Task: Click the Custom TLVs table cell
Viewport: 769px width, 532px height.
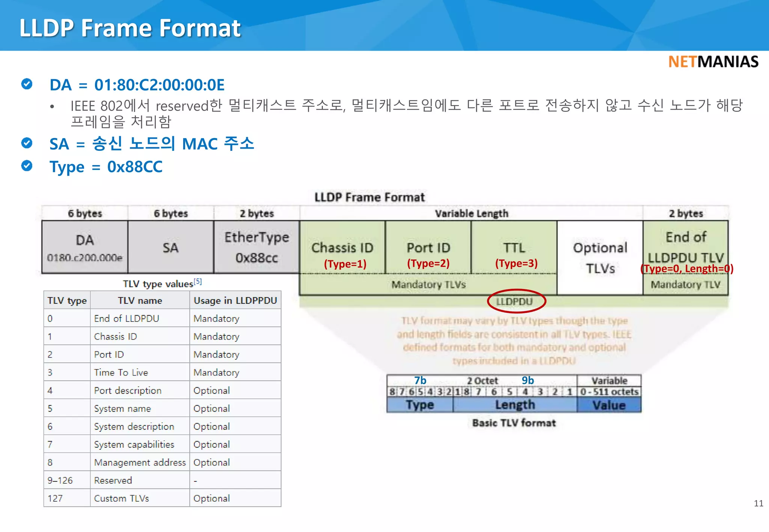Action: click(140, 499)
